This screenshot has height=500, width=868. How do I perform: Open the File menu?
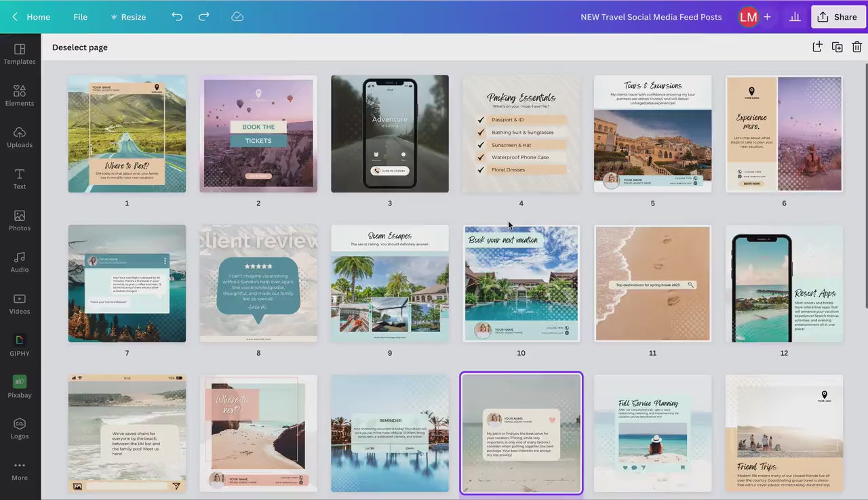click(80, 17)
